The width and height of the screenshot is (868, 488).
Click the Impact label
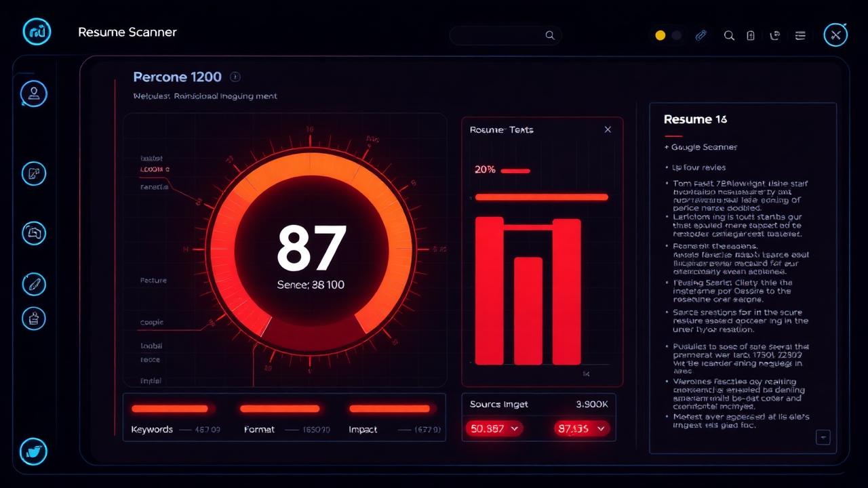point(363,430)
